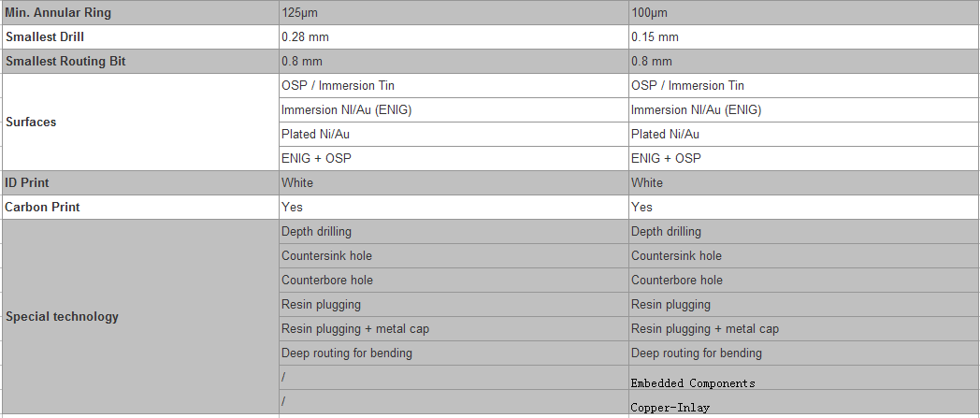Click the Smallest Routing Bit header cell
The width and height of the screenshot is (980, 418).
[x=140, y=61]
